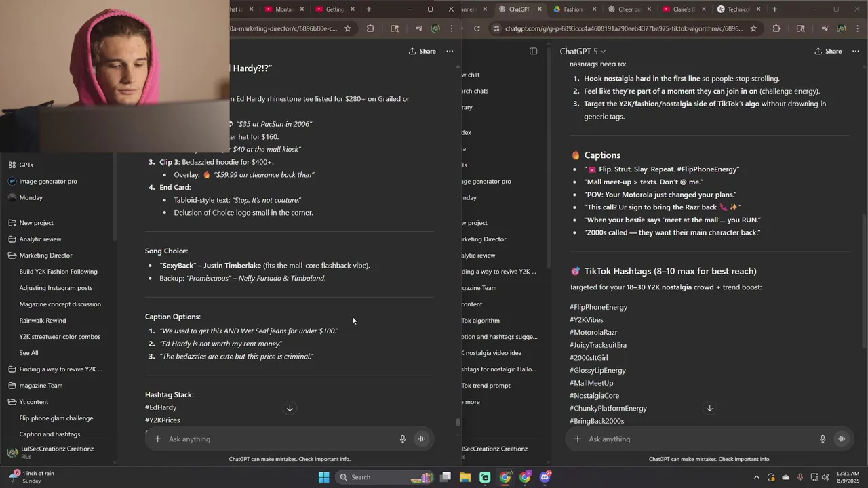
Task: Open the Magazine concept discussion chat
Action: 60,304
